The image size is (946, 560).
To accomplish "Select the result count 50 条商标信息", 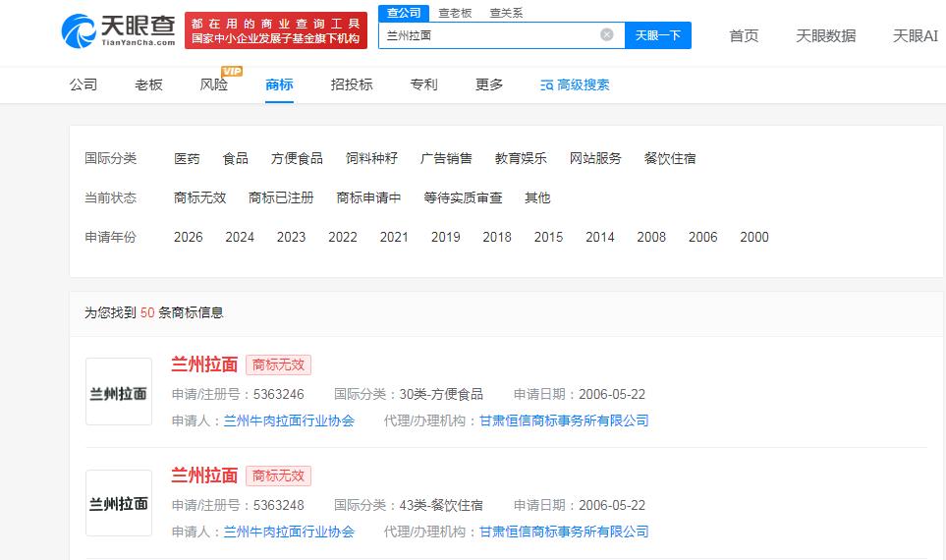I will [x=182, y=312].
